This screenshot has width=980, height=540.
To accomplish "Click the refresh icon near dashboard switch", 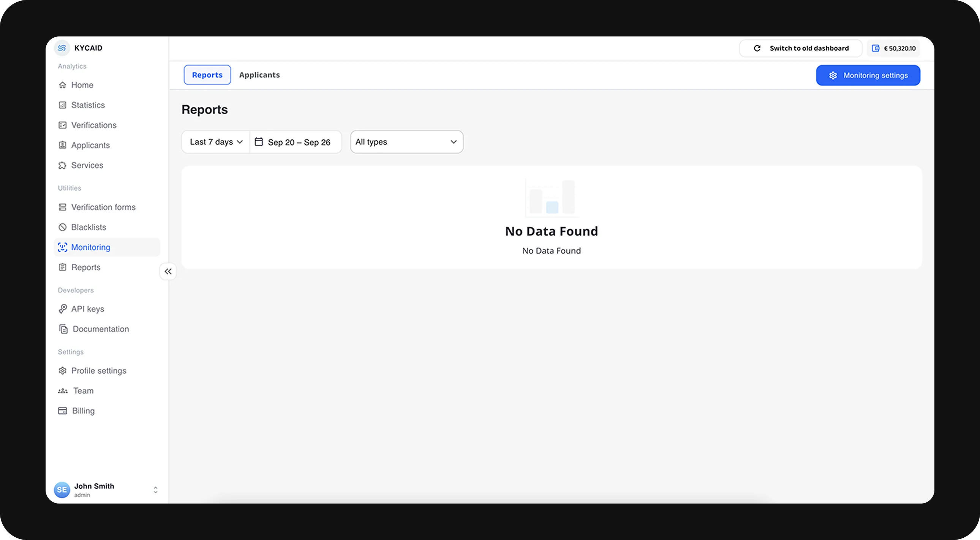I will coord(757,48).
